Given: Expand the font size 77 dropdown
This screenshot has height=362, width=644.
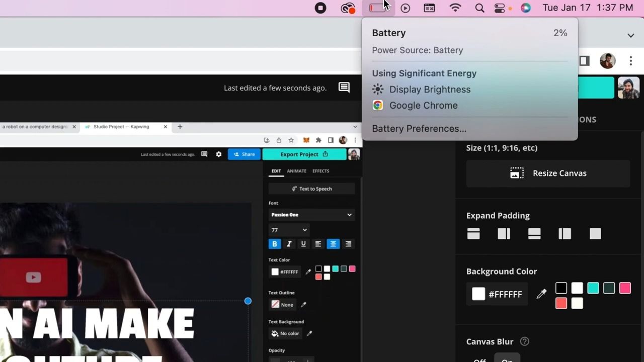Looking at the screenshot, I should click(x=289, y=230).
